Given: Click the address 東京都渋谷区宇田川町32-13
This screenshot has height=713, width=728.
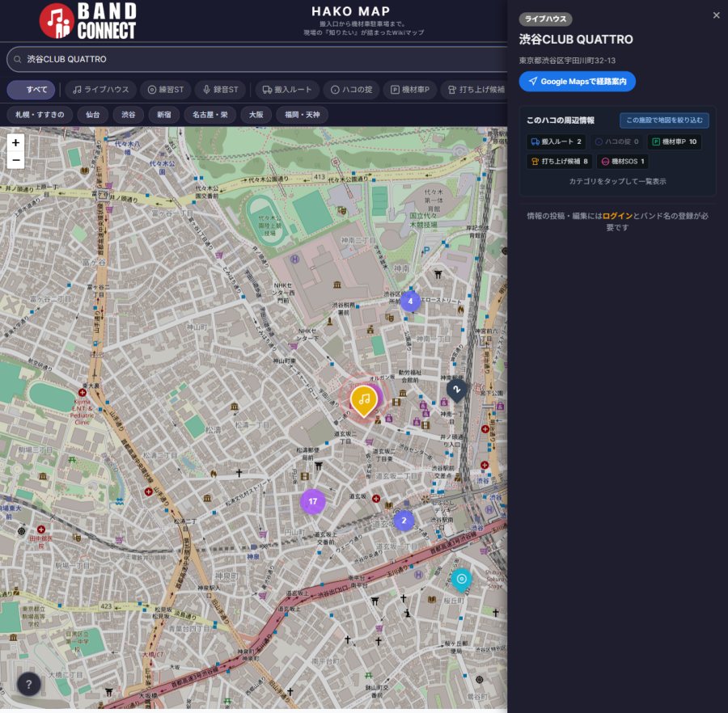Looking at the screenshot, I should point(567,61).
